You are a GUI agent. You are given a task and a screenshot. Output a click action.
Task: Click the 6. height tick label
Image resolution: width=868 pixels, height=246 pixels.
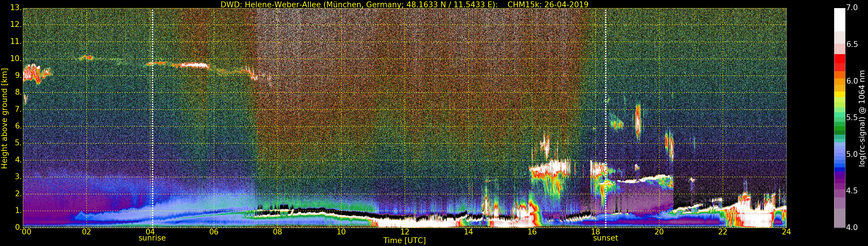click(x=18, y=126)
